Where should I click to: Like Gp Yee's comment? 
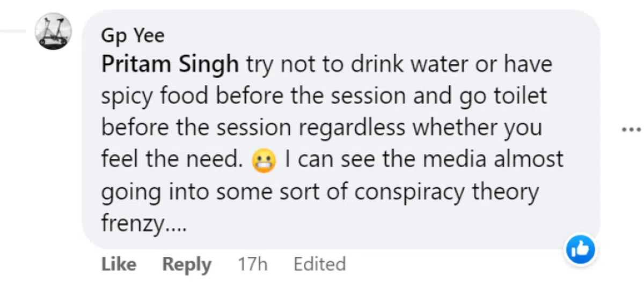pos(119,264)
